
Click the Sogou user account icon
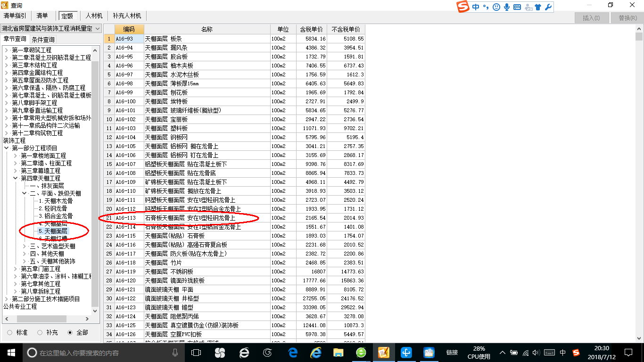tap(528, 7)
